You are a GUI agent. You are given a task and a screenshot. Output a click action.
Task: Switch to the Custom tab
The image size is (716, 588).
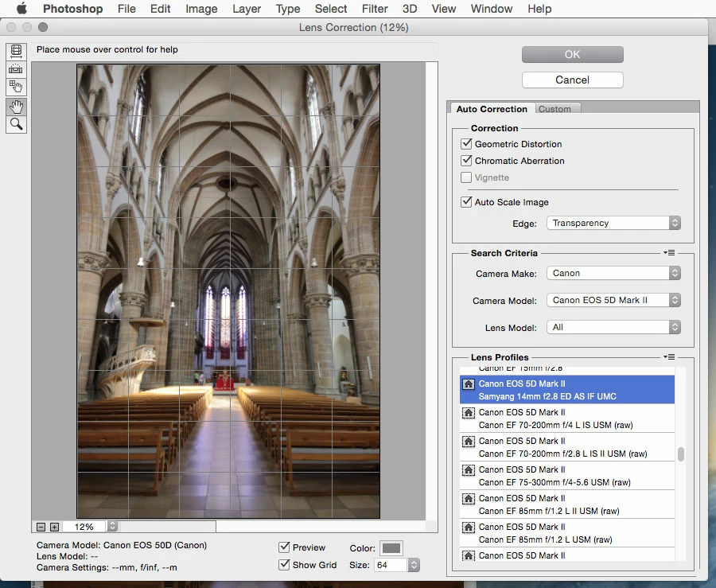tap(555, 109)
